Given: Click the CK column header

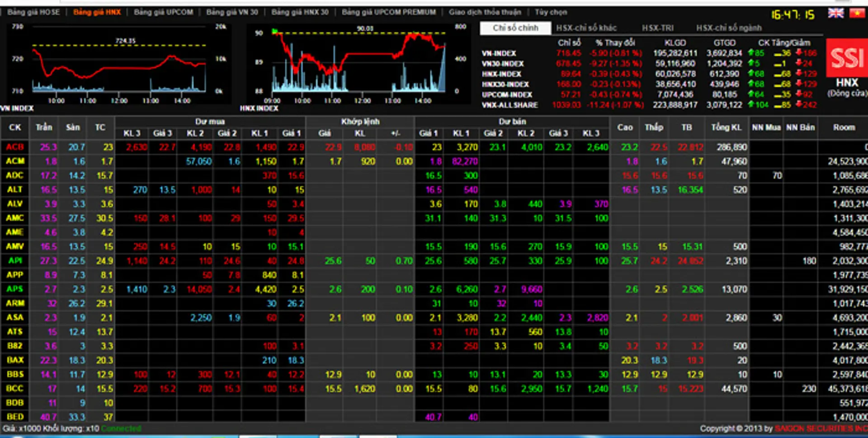Looking at the screenshot, I should [15, 128].
